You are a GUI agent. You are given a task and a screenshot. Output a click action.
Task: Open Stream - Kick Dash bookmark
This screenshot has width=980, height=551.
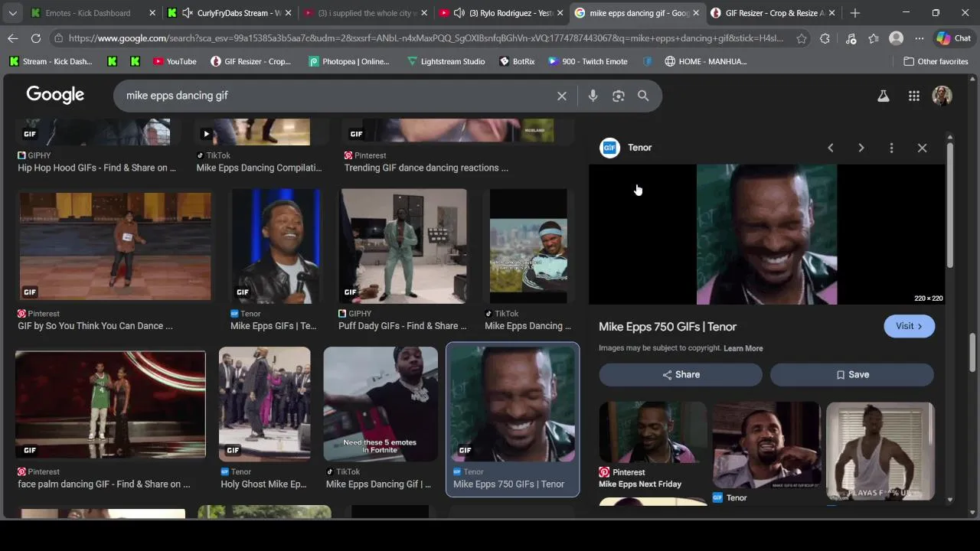tap(51, 61)
